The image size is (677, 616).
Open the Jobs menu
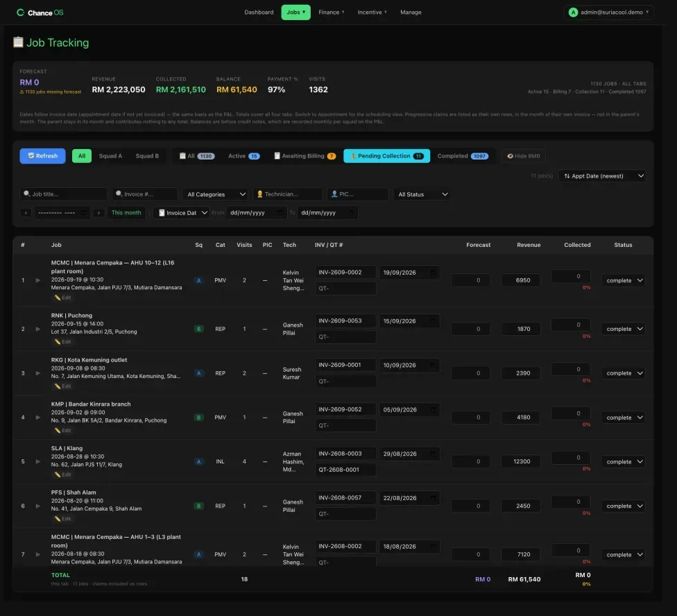pyautogui.click(x=295, y=12)
